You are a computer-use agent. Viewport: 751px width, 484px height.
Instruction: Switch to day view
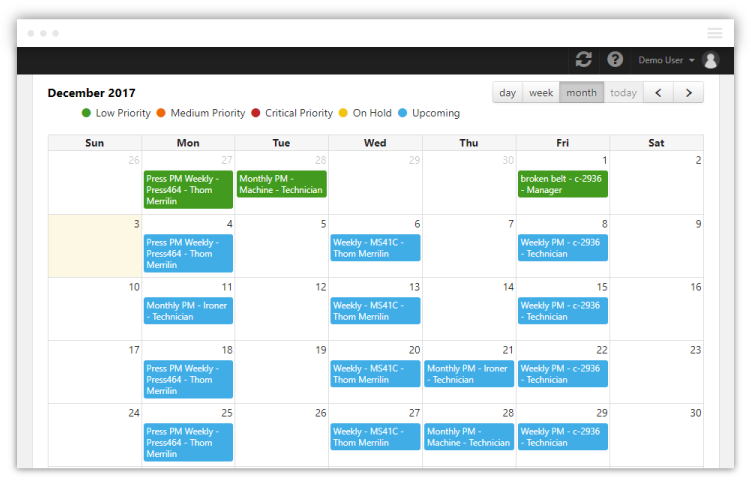(508, 93)
